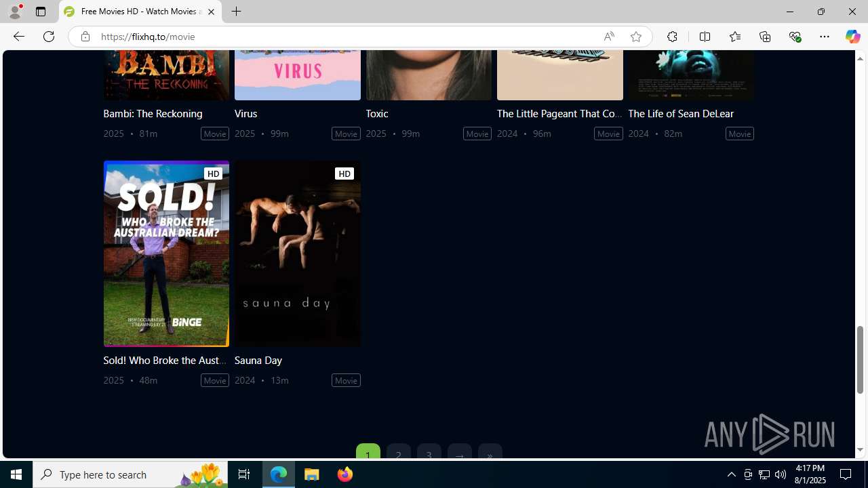Click scrollbar up arrow
The width and height of the screenshot is (868, 488).
pyautogui.click(x=860, y=58)
